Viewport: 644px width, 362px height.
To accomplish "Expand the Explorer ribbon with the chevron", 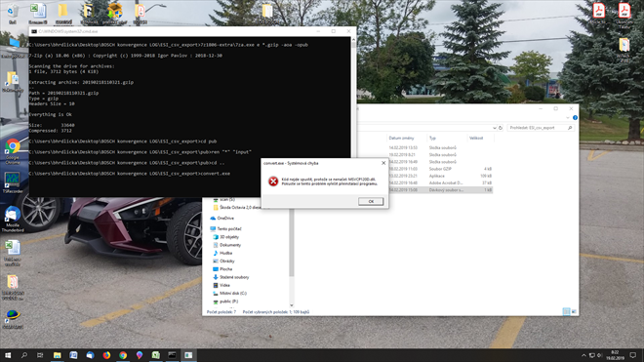I will [568, 118].
